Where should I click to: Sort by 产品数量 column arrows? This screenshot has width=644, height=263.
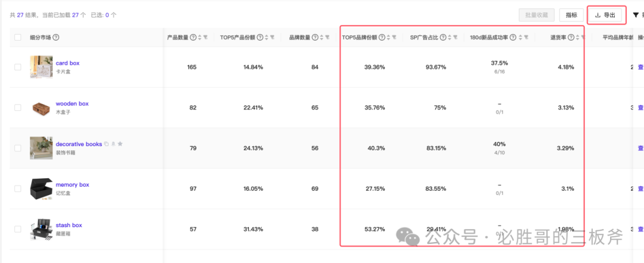tap(199, 38)
